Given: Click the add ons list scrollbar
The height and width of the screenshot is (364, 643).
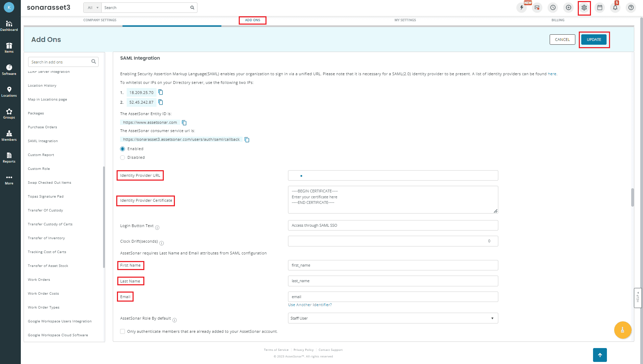Looking at the screenshot, I should 104,217.
